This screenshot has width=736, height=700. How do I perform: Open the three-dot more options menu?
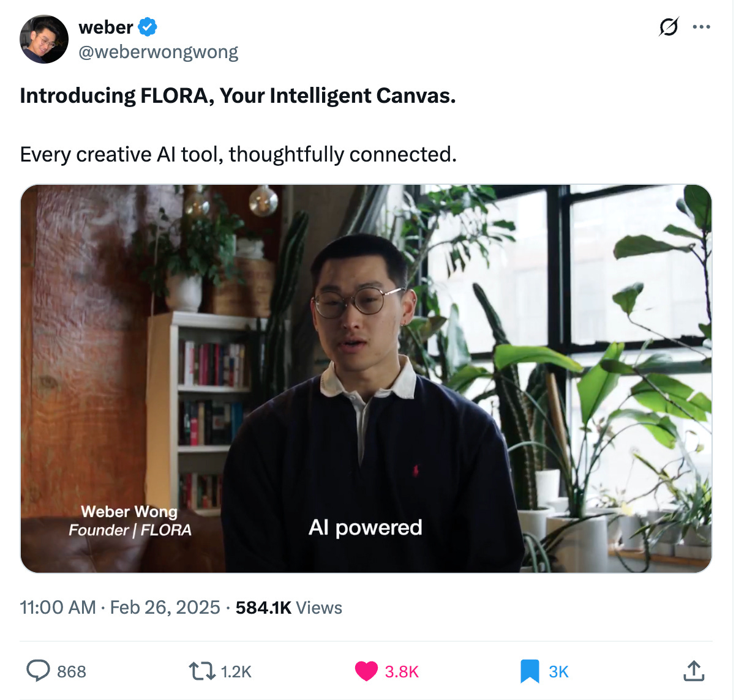pos(701,27)
